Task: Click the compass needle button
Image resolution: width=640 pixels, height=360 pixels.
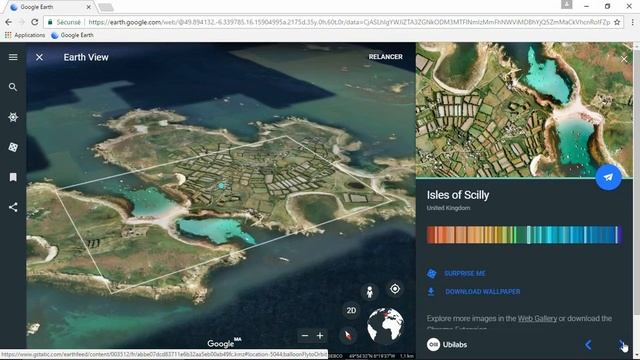Action: pyautogui.click(x=348, y=336)
